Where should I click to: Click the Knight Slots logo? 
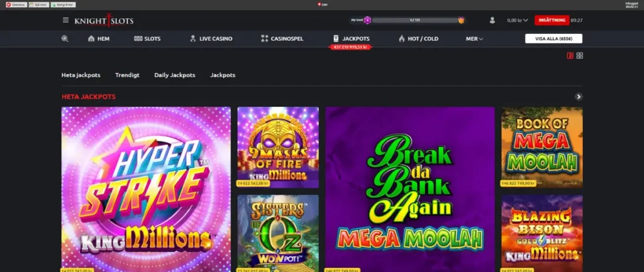104,21
